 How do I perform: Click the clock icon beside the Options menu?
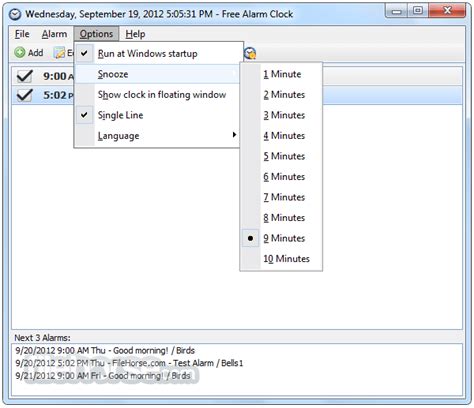(250, 53)
